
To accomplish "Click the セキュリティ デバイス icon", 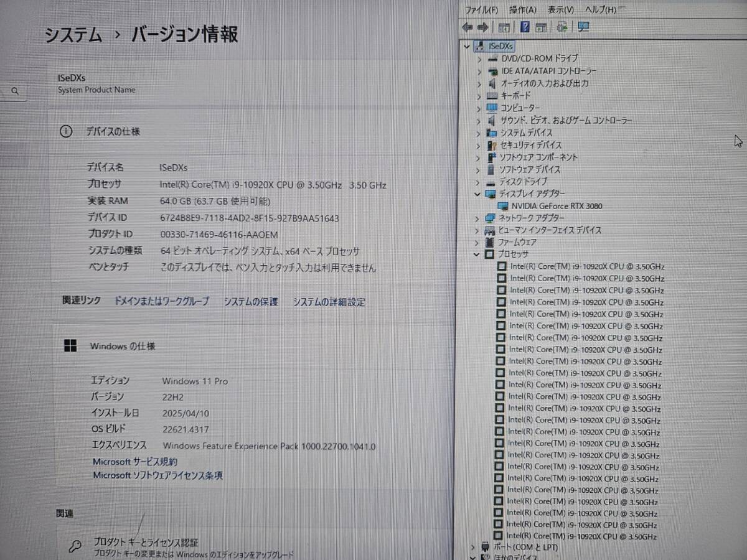I will click(491, 144).
